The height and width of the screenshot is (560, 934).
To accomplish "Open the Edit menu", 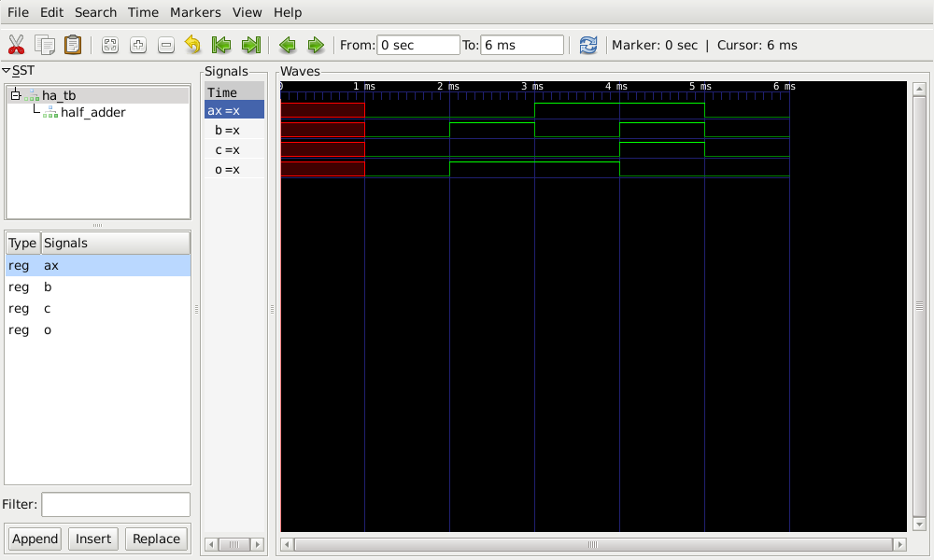I will point(51,12).
